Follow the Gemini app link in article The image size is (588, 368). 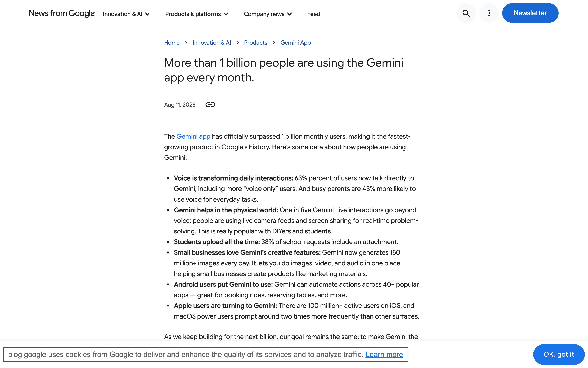pos(193,136)
